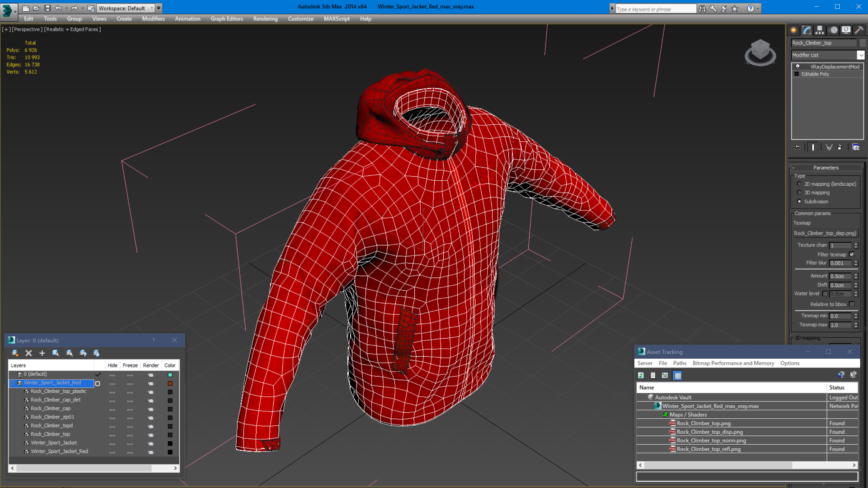Click the Create New Layer icon
Screen dimensions: 868x488
pyautogui.click(x=15, y=353)
